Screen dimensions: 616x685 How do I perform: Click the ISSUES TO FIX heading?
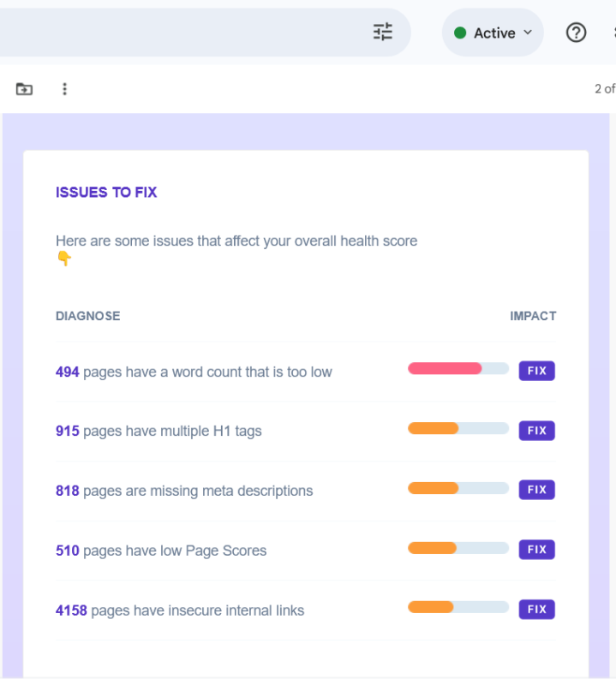point(106,192)
